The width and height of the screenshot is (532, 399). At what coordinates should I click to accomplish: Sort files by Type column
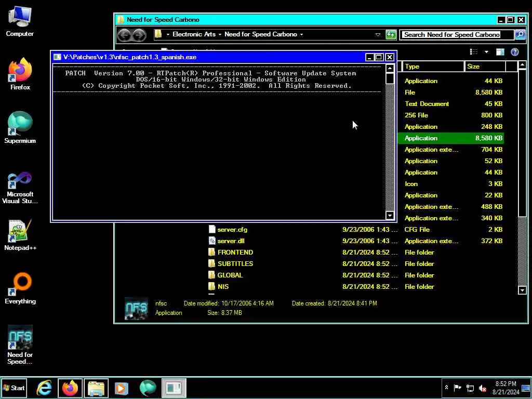433,66
